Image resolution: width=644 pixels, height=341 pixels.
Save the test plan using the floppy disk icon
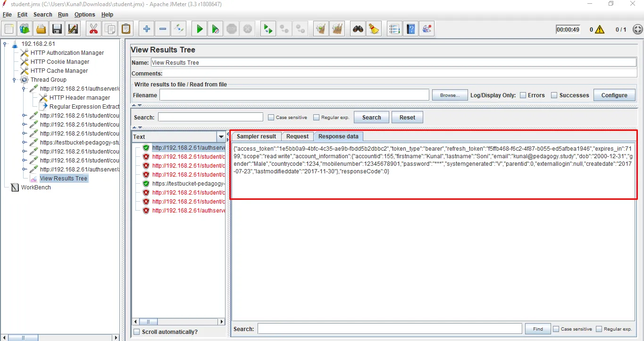57,29
